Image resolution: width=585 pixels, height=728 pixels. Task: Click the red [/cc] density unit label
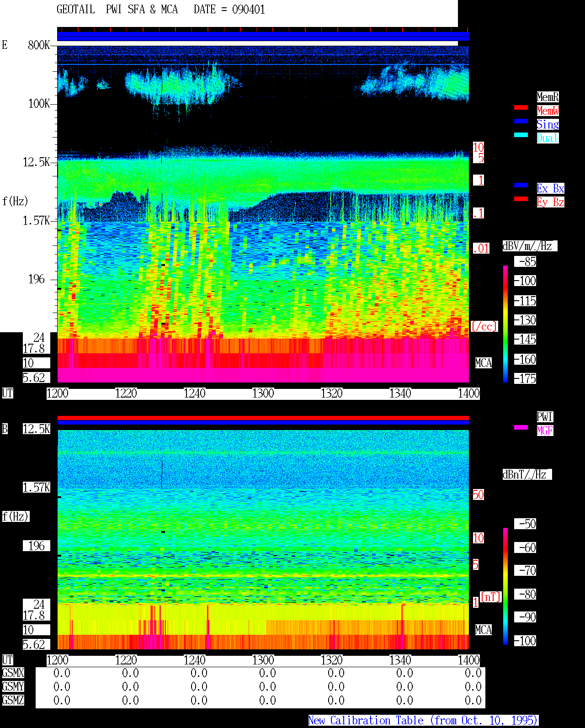point(484,327)
